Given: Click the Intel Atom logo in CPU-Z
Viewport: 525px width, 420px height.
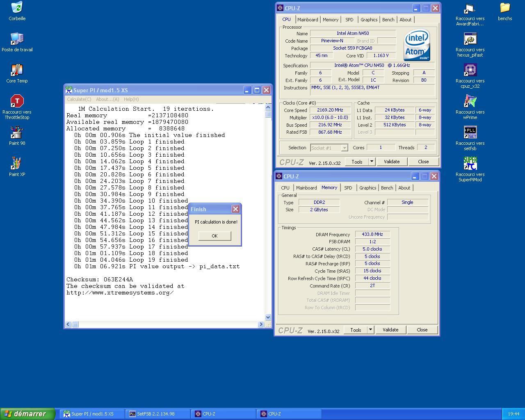Looking at the screenshot, I should (x=417, y=45).
